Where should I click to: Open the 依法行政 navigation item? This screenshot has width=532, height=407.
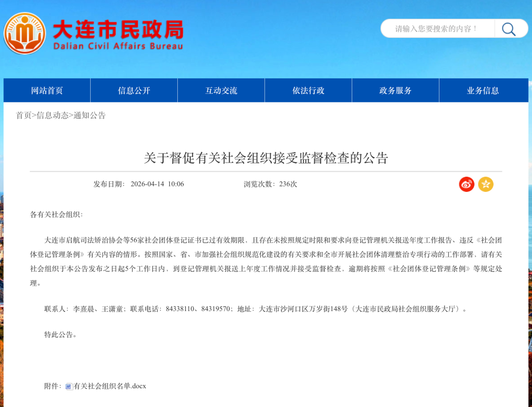[x=308, y=91]
